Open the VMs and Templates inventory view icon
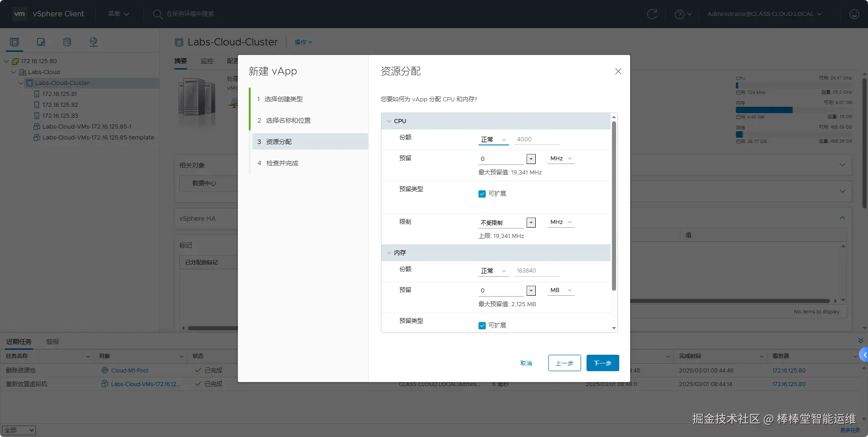868x437 pixels. 41,42
